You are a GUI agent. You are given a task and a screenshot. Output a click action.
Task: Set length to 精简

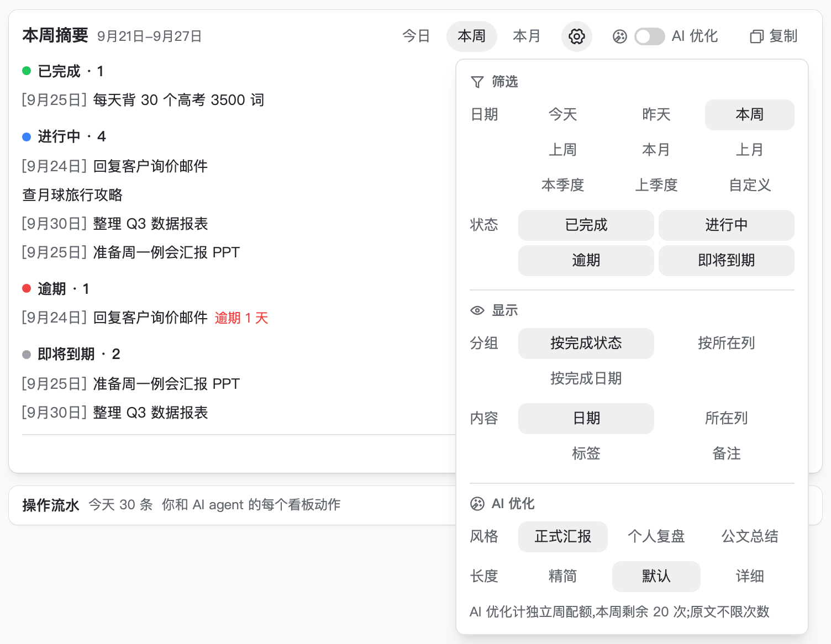click(563, 577)
